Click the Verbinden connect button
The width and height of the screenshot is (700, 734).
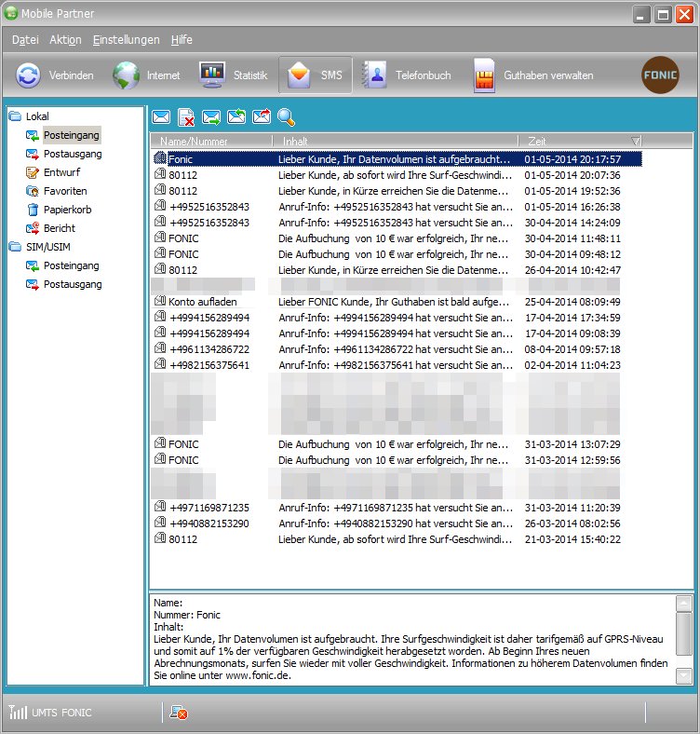click(x=55, y=75)
